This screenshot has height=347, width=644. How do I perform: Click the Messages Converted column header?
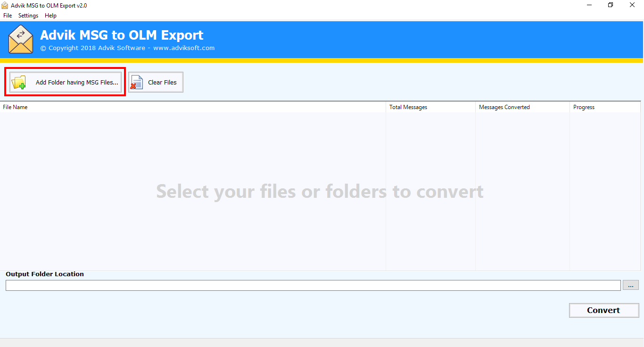523,107
